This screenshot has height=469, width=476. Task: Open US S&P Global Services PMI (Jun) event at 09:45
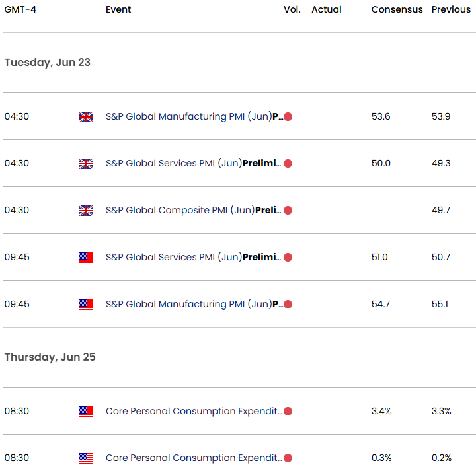193,257
